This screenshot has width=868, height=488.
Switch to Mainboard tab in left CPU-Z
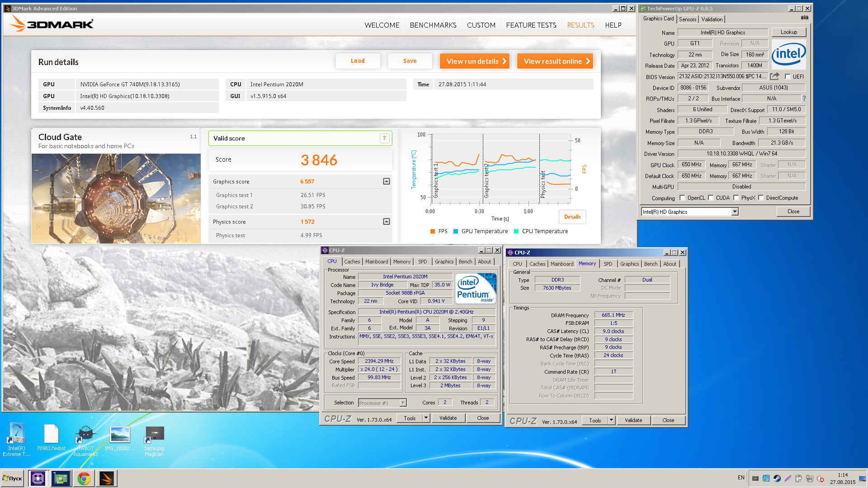[377, 262]
